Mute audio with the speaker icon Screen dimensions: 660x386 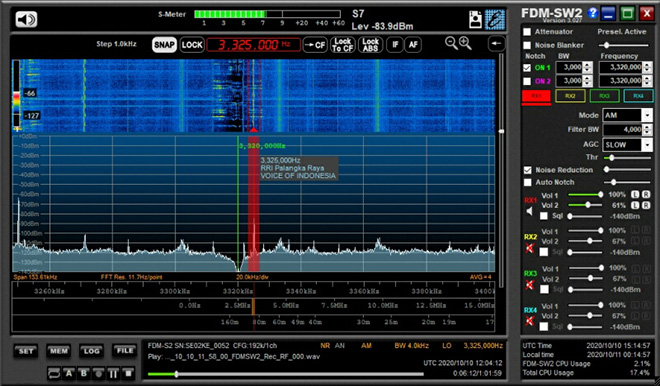[26, 19]
